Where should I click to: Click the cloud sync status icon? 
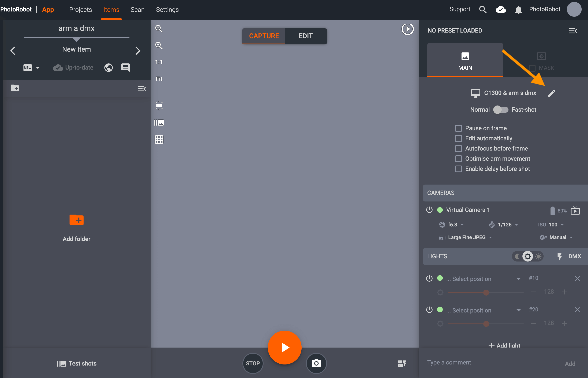pyautogui.click(x=500, y=10)
